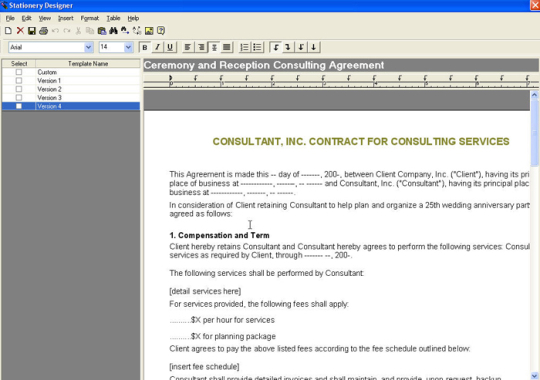Center-align the text
Image resolution: width=540 pixels, height=380 pixels.
point(214,47)
